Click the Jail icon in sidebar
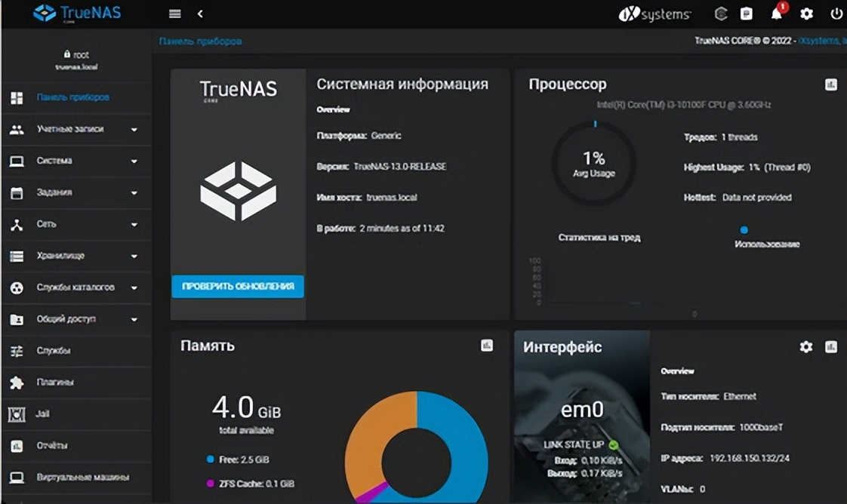Viewport: 847px width, 504px height. pyautogui.click(x=17, y=414)
